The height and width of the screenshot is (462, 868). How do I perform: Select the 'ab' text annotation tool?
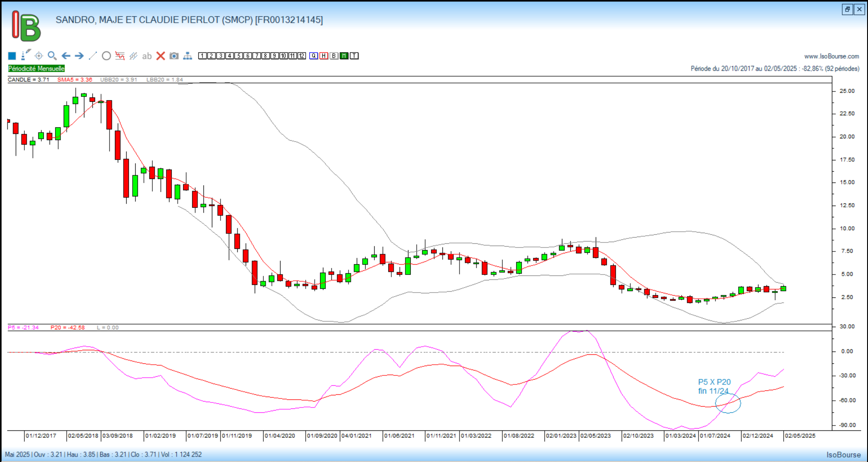click(147, 56)
